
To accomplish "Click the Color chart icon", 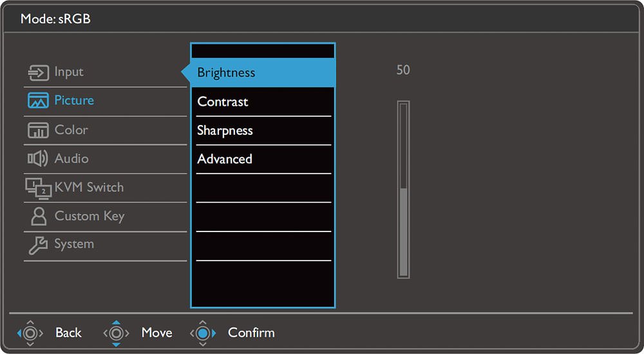I will coord(38,130).
